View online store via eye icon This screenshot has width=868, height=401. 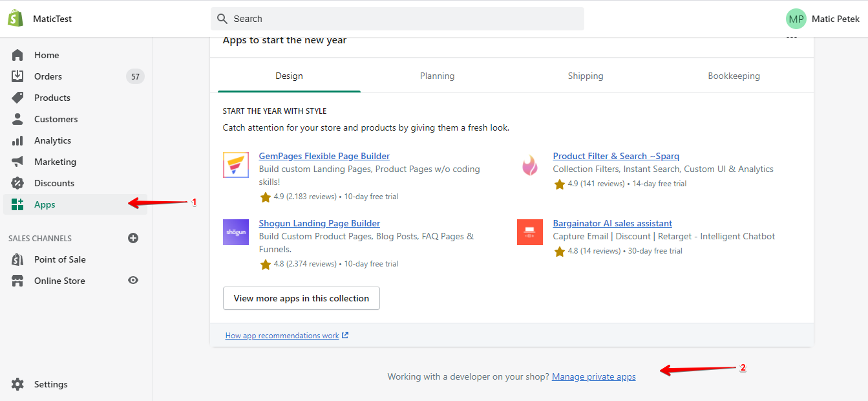coord(133,280)
